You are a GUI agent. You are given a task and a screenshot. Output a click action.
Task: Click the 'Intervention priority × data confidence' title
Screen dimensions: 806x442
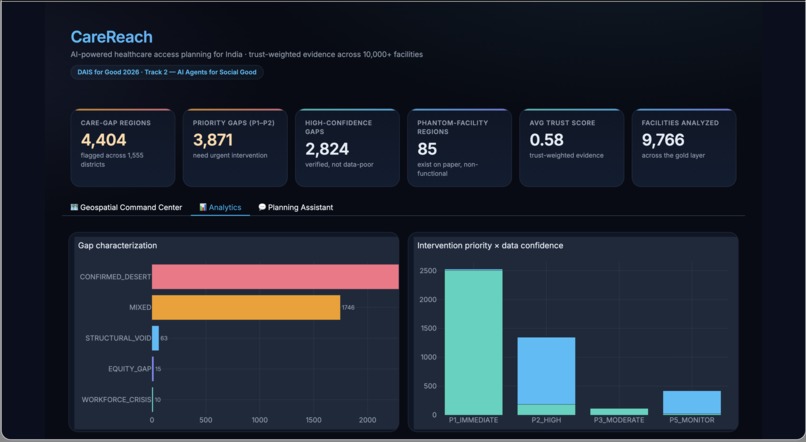click(490, 246)
